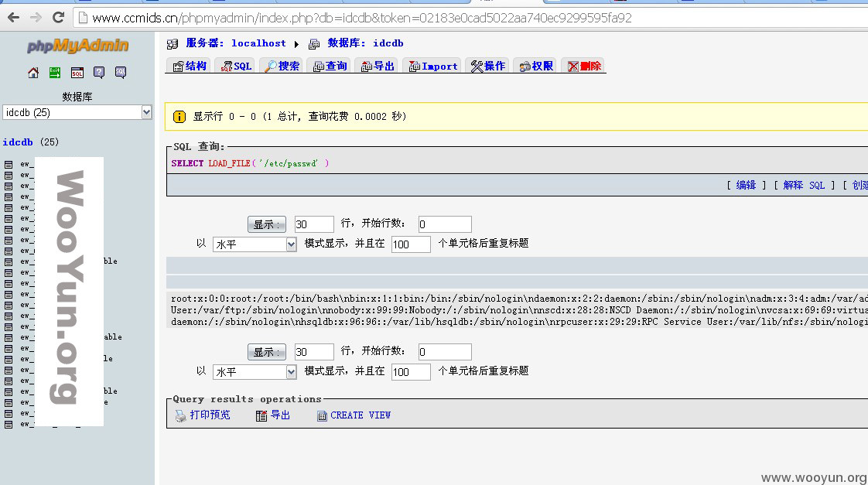Click the lower 显示 button
The width and height of the screenshot is (868, 485).
pos(267,352)
